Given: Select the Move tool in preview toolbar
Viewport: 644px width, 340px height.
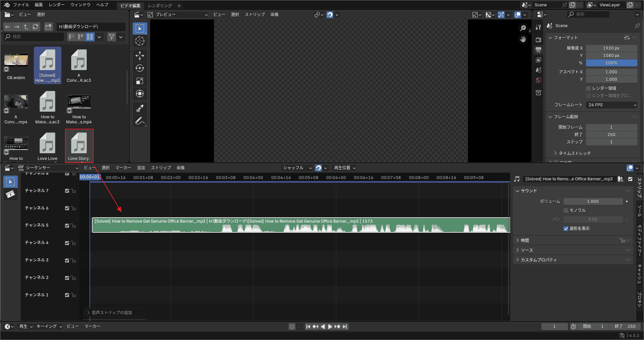Looking at the screenshot, I should pyautogui.click(x=140, y=55).
